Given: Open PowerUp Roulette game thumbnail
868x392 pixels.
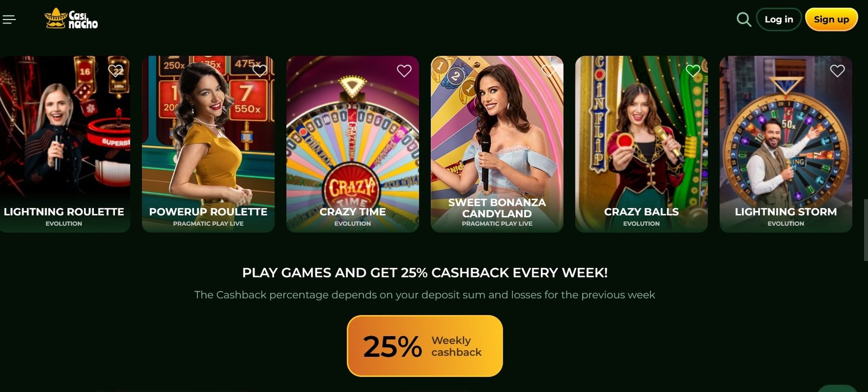Looking at the screenshot, I should click(208, 144).
